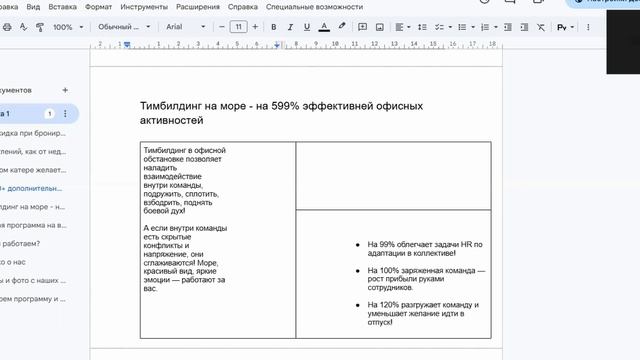This screenshot has width=640, height=360.
Task: Open the 'Вид' menu
Action: [33, 7]
